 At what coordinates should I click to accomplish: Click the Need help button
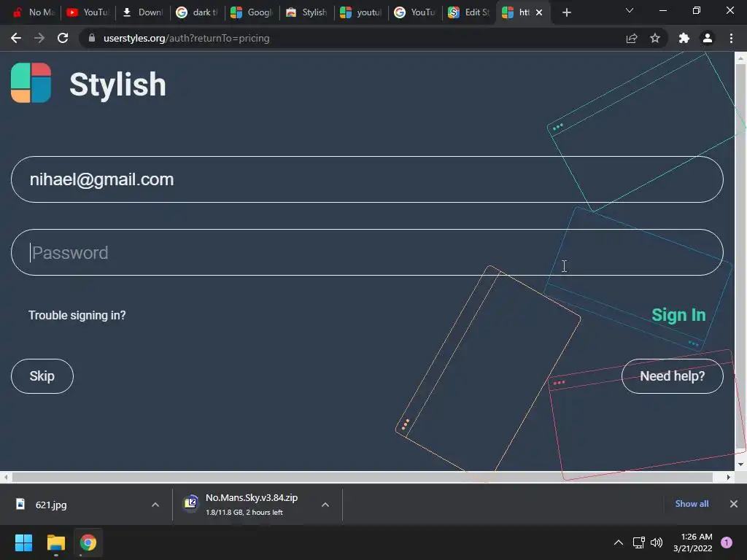pyautogui.click(x=672, y=376)
